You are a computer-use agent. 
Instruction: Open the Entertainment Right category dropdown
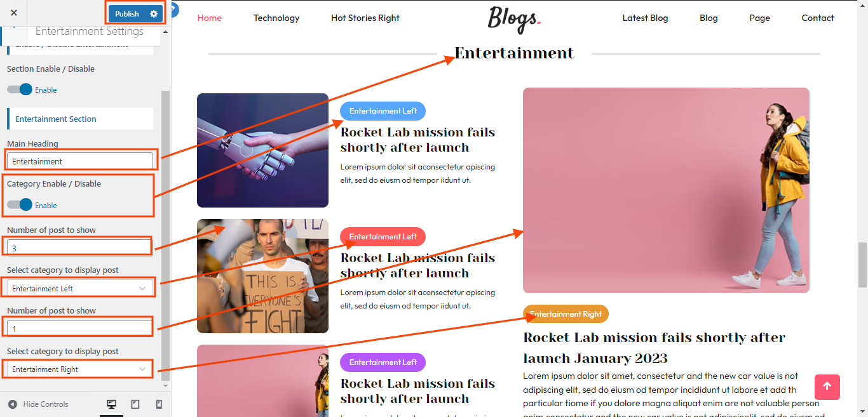80,369
